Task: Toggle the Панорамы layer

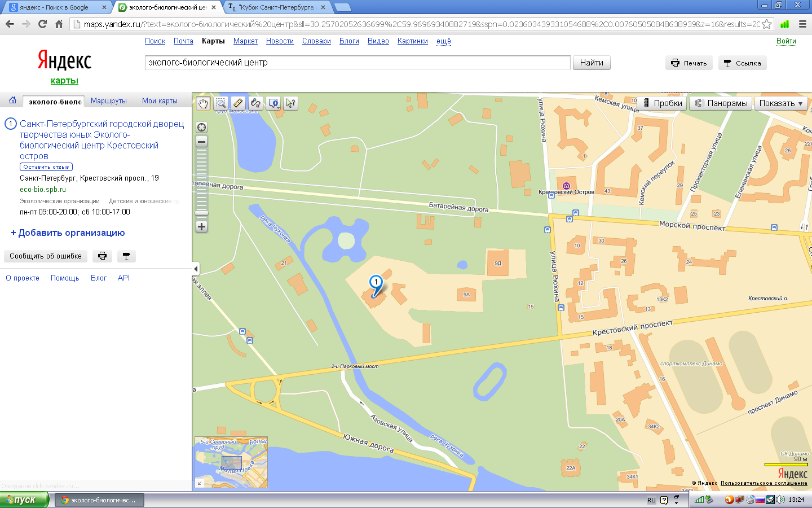Action: click(721, 103)
